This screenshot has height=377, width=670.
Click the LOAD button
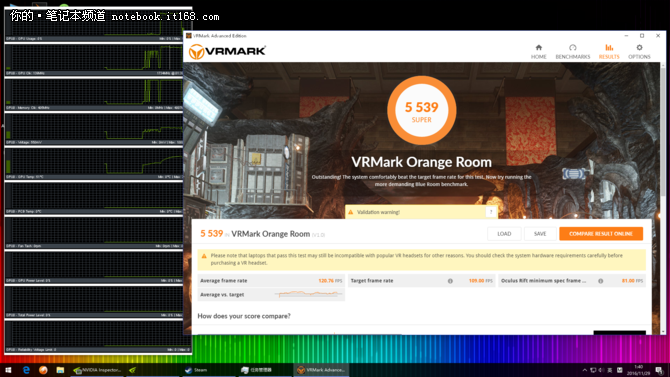click(504, 234)
